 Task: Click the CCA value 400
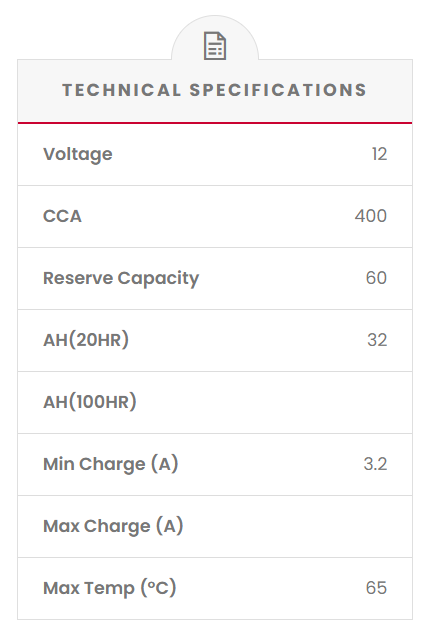(370, 216)
